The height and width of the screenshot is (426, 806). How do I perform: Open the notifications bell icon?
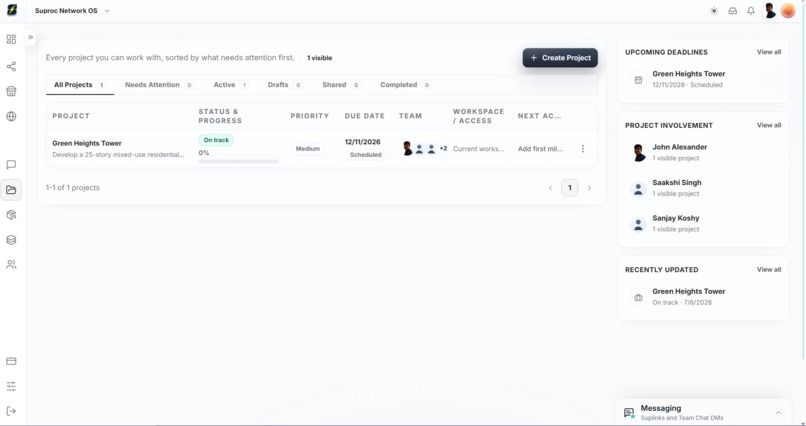[x=751, y=11]
